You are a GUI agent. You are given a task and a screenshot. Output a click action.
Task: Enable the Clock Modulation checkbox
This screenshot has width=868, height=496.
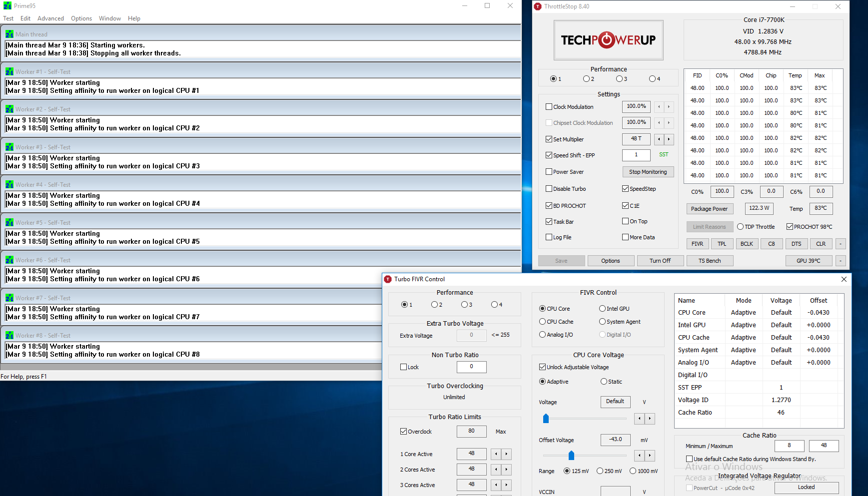pyautogui.click(x=549, y=107)
